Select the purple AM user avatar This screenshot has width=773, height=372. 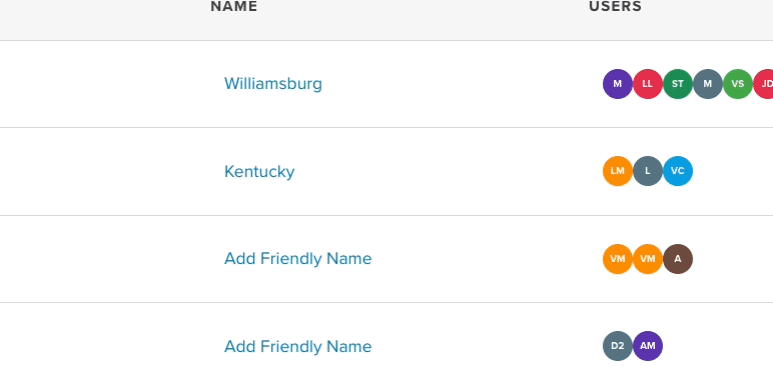point(647,346)
